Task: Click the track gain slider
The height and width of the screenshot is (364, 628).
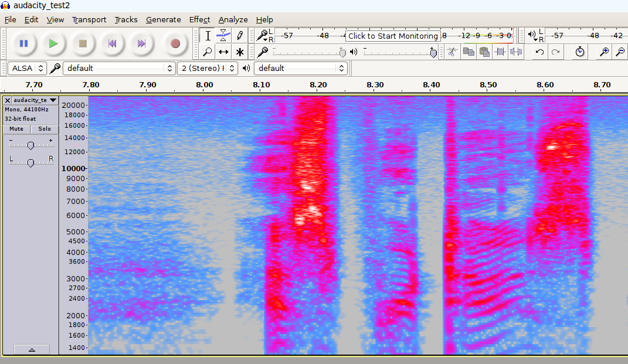Action: coord(30,145)
